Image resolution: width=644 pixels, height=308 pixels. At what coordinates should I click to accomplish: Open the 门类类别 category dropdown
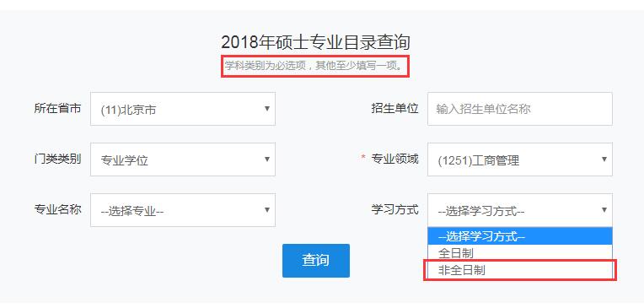point(183,159)
